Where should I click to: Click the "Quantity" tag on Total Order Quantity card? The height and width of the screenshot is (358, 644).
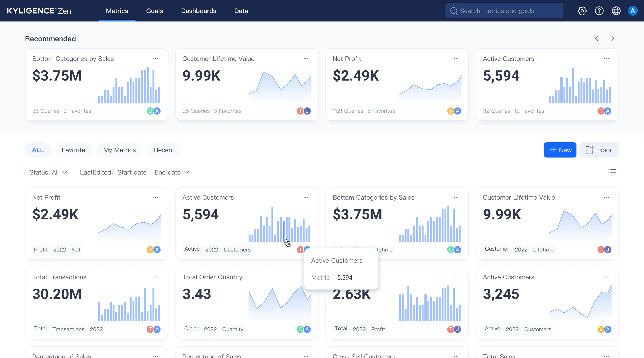point(233,329)
